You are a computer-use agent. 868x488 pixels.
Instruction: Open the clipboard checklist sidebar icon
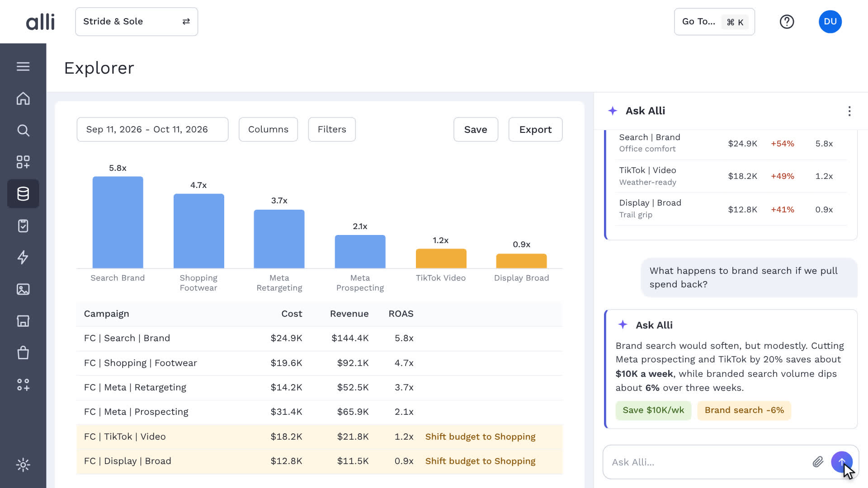tap(23, 225)
